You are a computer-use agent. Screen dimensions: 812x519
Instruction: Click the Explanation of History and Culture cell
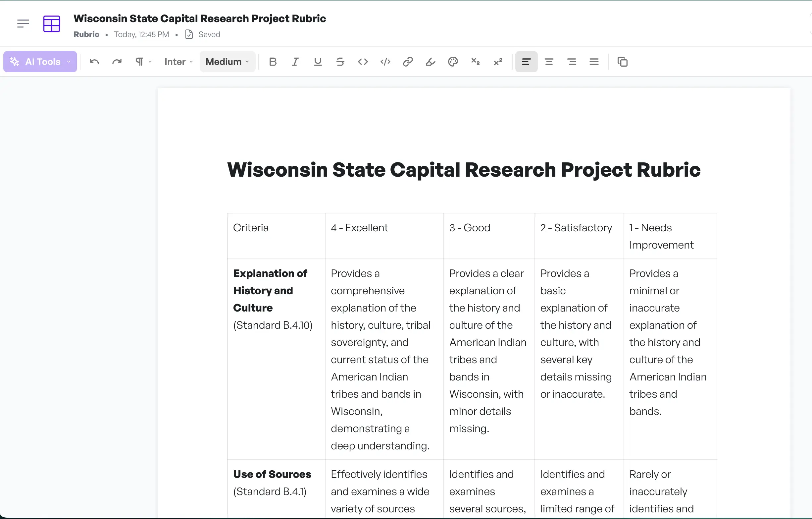click(276, 359)
